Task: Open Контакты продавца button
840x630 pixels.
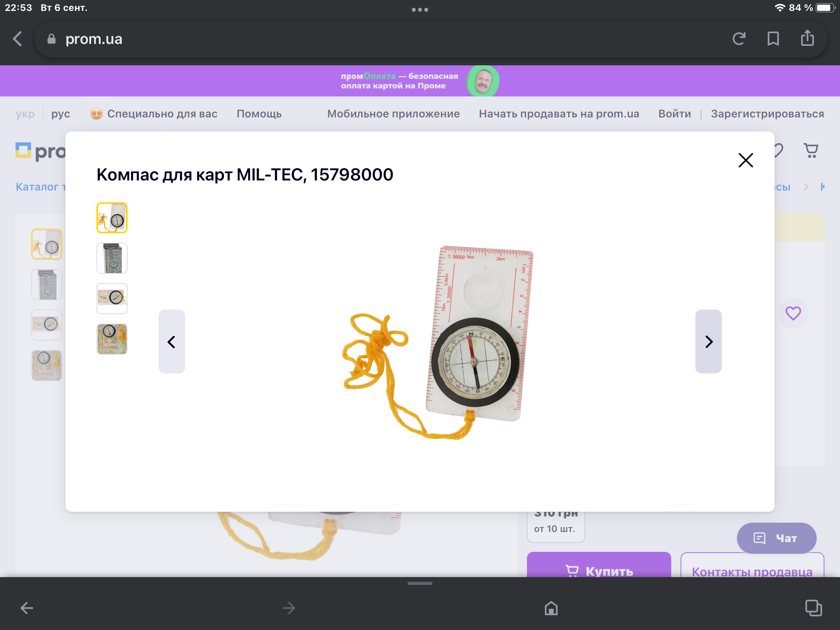Action: [752, 565]
